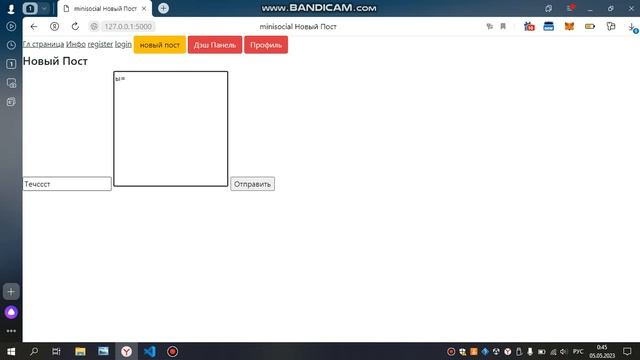640x360 pixels.
Task: Open the login link
Action: [123, 44]
